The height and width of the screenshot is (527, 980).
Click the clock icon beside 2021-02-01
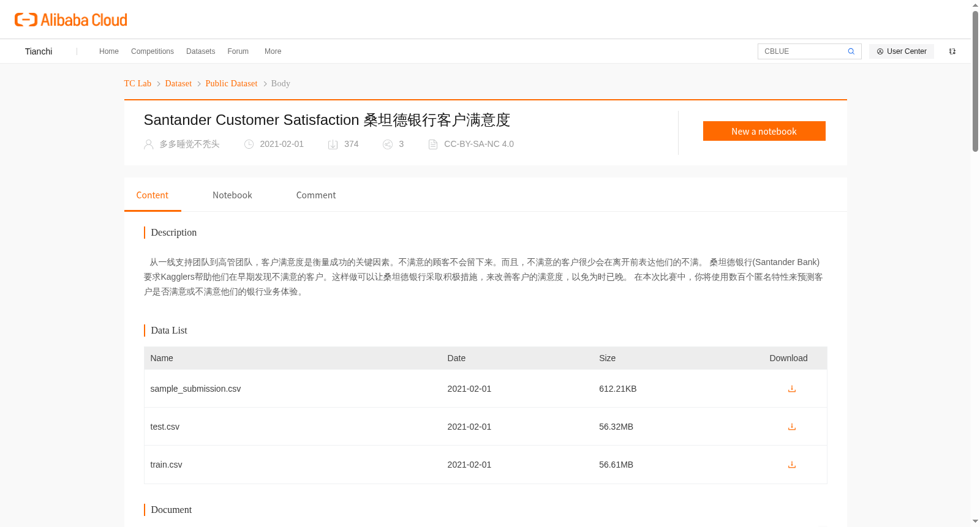(249, 144)
